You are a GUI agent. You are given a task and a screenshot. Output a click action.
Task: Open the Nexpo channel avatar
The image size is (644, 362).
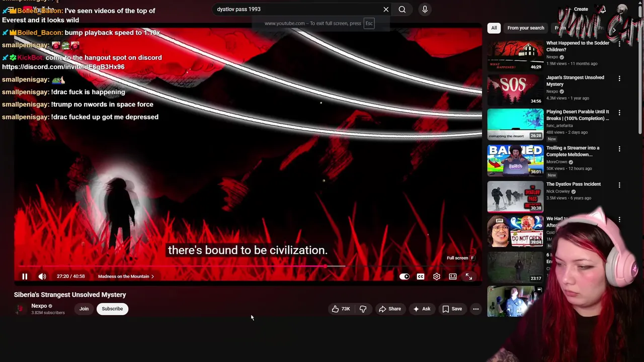click(20, 309)
